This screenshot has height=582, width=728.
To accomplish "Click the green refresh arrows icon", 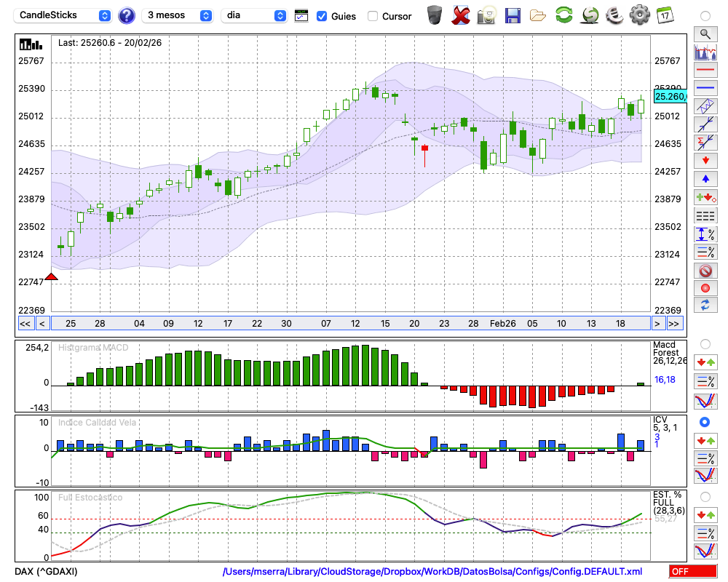I will (563, 15).
